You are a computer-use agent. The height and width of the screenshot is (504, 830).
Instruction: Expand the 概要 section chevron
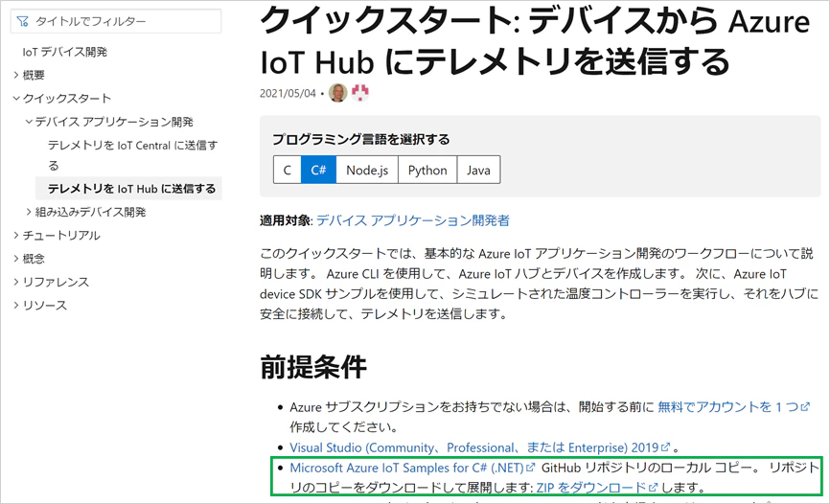(16, 75)
